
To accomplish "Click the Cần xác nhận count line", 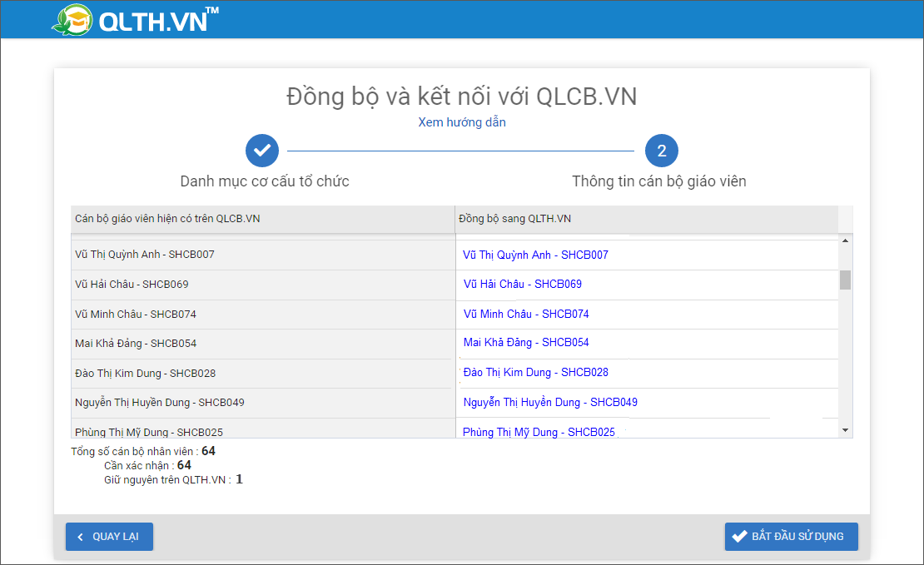I will (x=147, y=465).
